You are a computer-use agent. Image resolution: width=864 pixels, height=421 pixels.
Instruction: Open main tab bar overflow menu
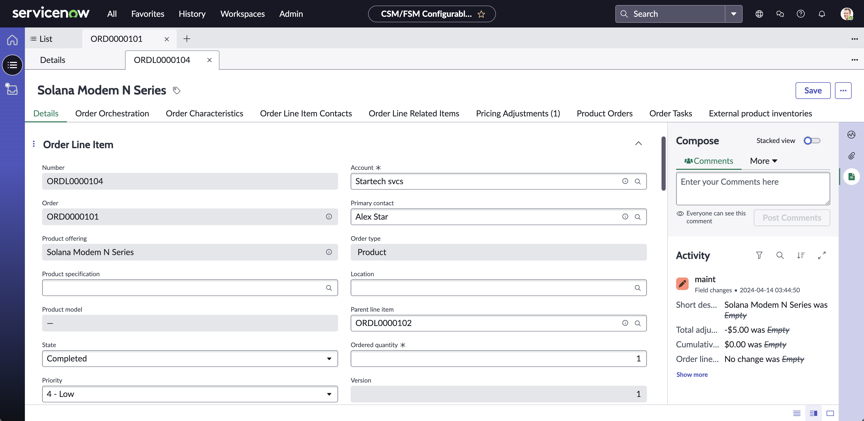click(x=855, y=39)
